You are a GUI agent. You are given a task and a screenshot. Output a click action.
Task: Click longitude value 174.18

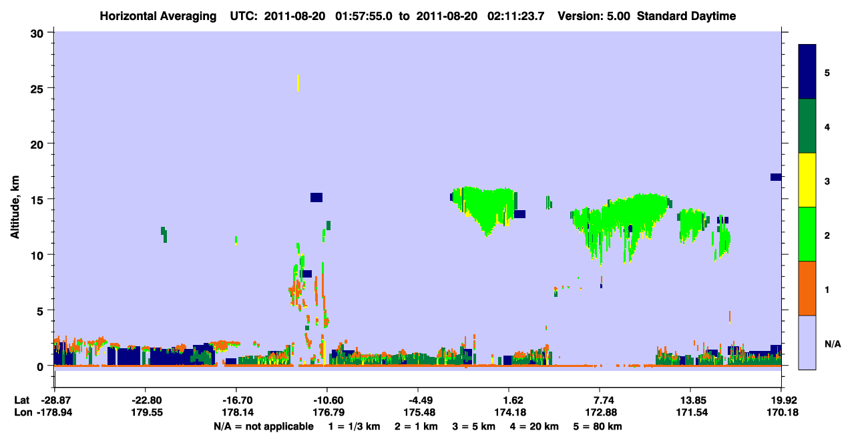509,412
